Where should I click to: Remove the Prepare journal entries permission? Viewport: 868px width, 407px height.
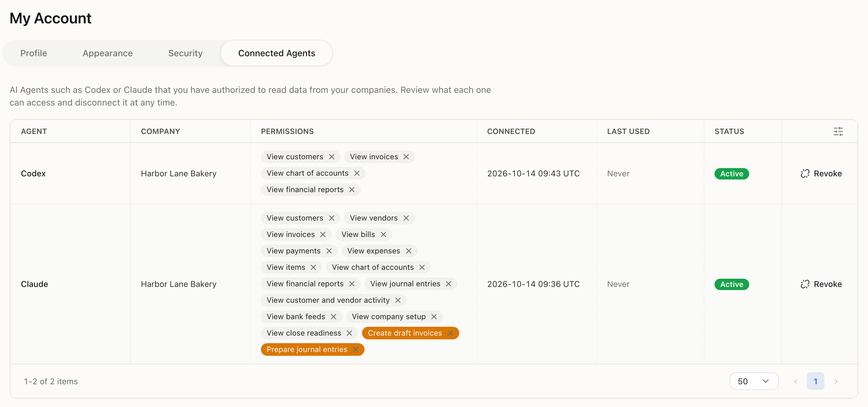coord(355,350)
